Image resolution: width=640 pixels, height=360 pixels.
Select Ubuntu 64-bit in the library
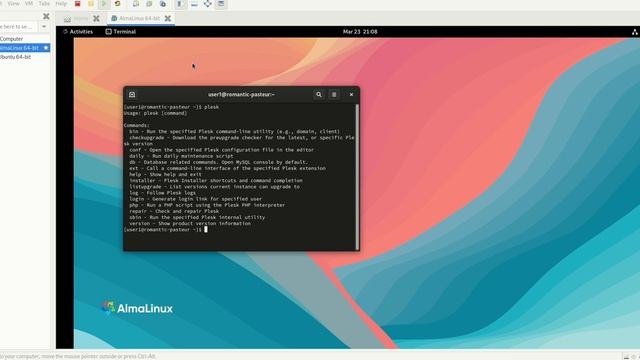click(x=16, y=57)
